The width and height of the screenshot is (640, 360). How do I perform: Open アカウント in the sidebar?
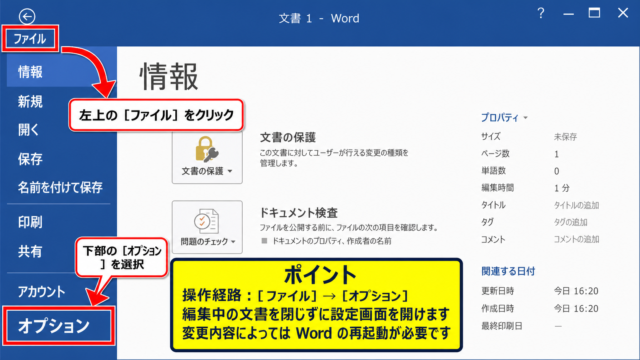42,291
